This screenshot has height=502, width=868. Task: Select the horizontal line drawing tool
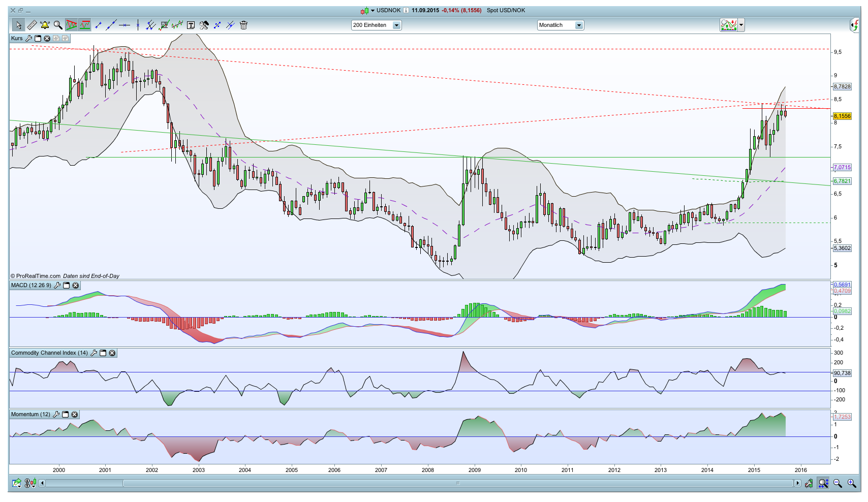[125, 25]
